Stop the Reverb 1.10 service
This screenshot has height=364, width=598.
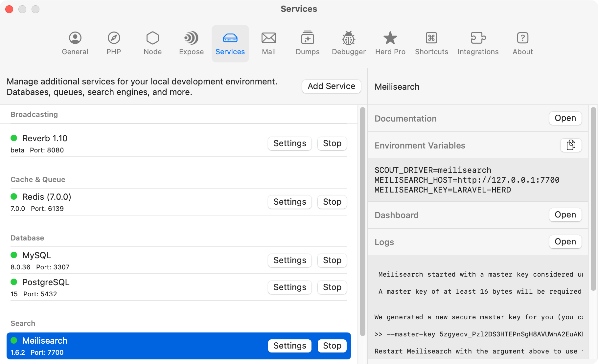pos(332,143)
